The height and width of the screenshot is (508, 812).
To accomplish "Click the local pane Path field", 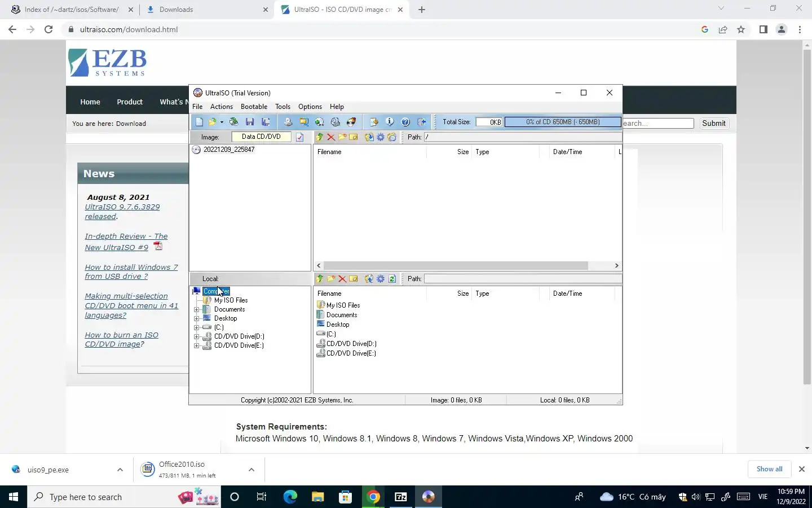I will coord(523,279).
